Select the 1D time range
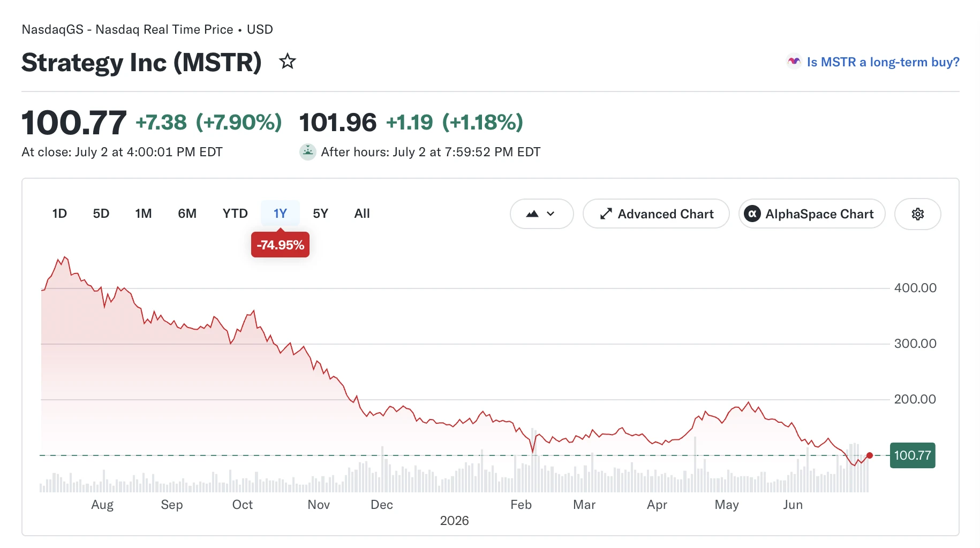Image resolution: width=980 pixels, height=548 pixels. 59,214
